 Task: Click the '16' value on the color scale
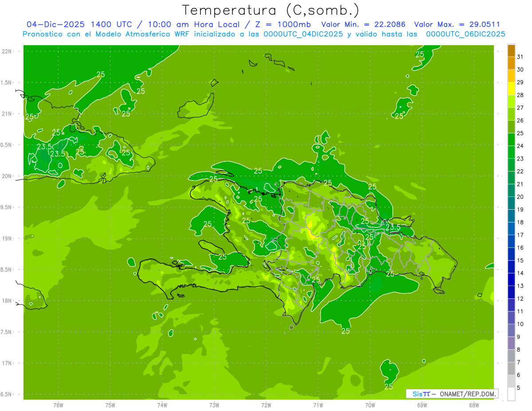(520, 248)
